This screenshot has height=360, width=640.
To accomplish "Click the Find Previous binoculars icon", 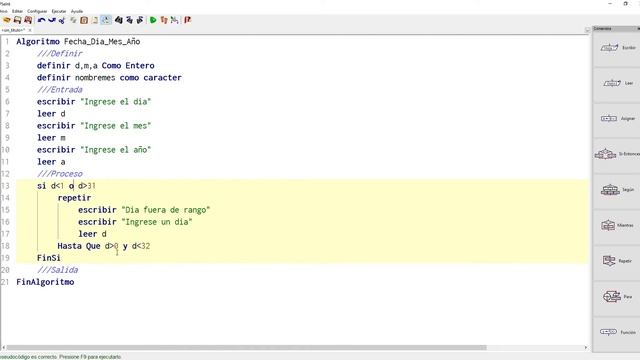I will 129,20.
